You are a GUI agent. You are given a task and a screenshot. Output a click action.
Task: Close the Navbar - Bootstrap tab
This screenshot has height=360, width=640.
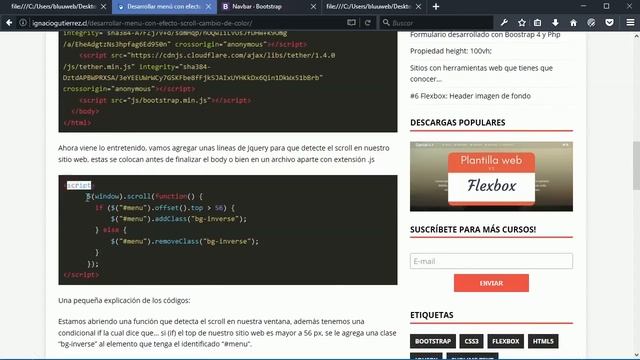[313, 7]
